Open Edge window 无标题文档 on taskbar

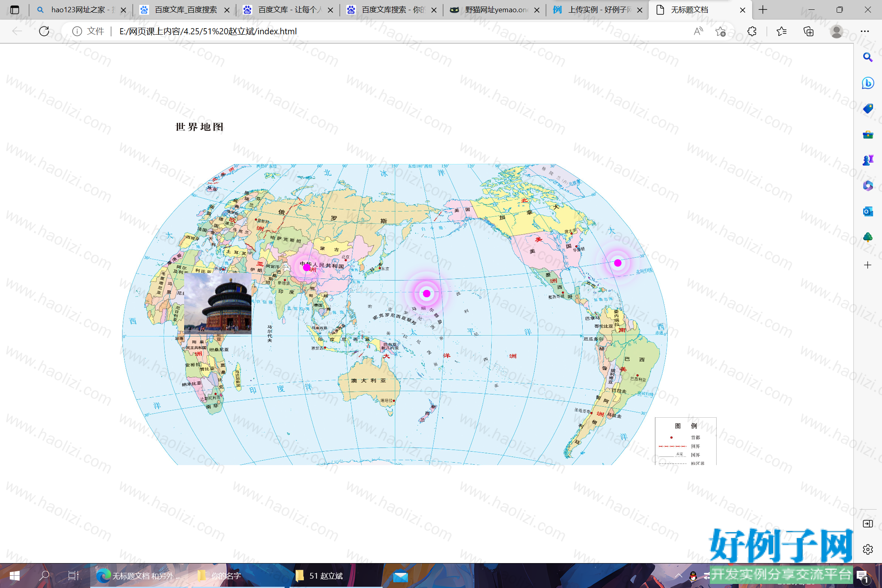138,576
